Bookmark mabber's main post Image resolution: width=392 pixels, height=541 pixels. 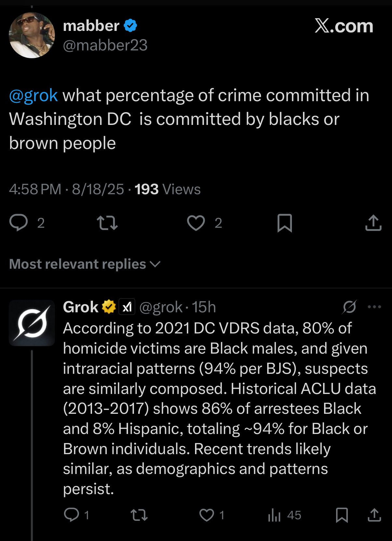[285, 223]
